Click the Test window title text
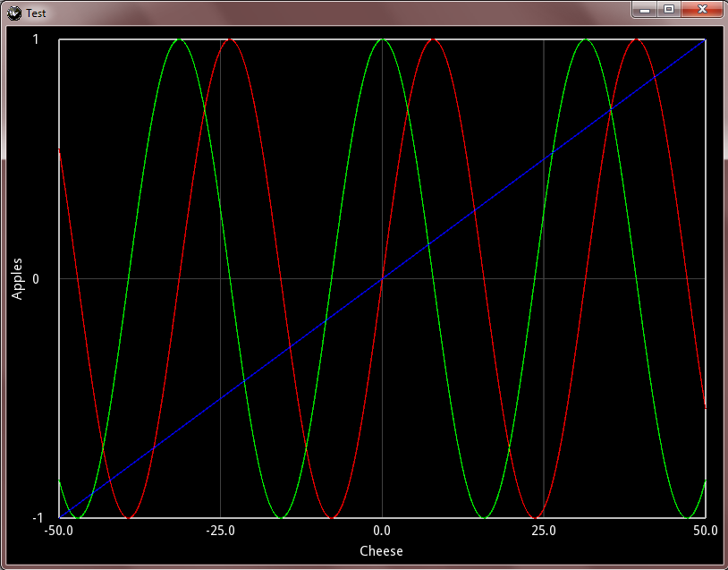The height and width of the screenshot is (570, 728). [x=36, y=13]
